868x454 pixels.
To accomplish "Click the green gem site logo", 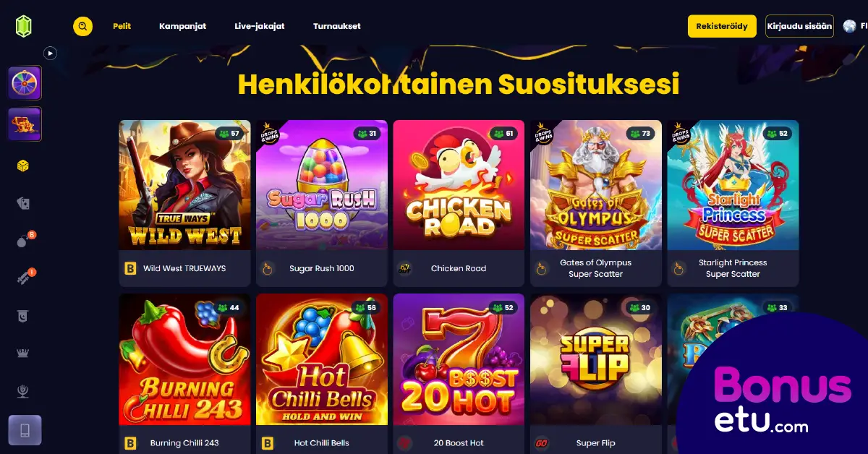I will (24, 27).
